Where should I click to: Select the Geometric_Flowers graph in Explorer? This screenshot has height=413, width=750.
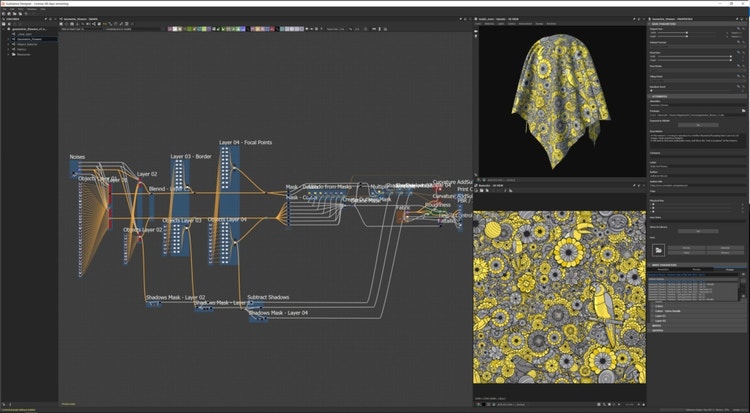pos(30,37)
